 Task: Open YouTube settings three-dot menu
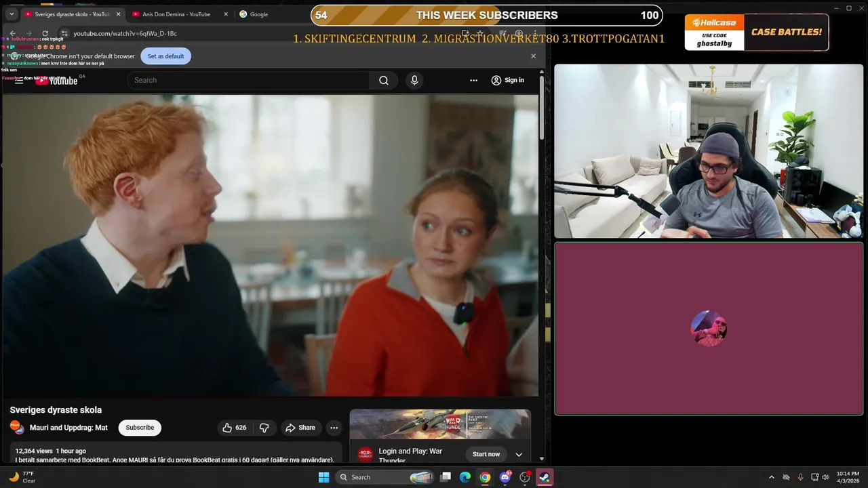(473, 80)
